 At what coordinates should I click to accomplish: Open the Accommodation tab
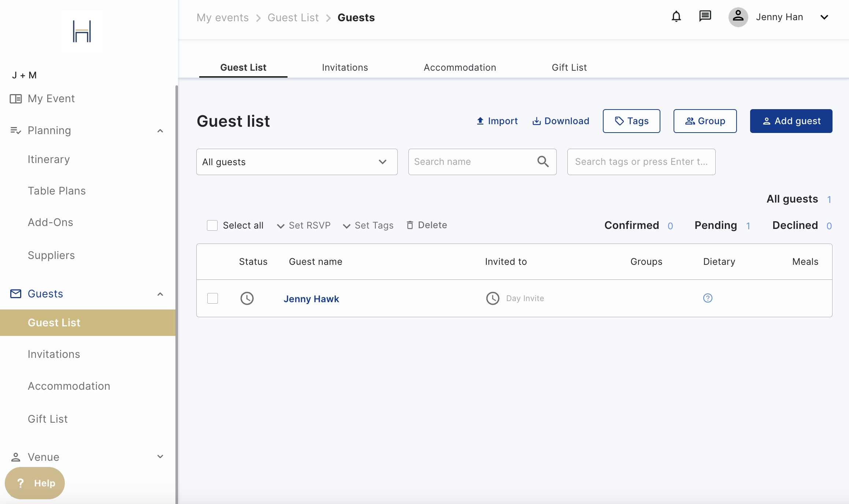[x=460, y=67]
